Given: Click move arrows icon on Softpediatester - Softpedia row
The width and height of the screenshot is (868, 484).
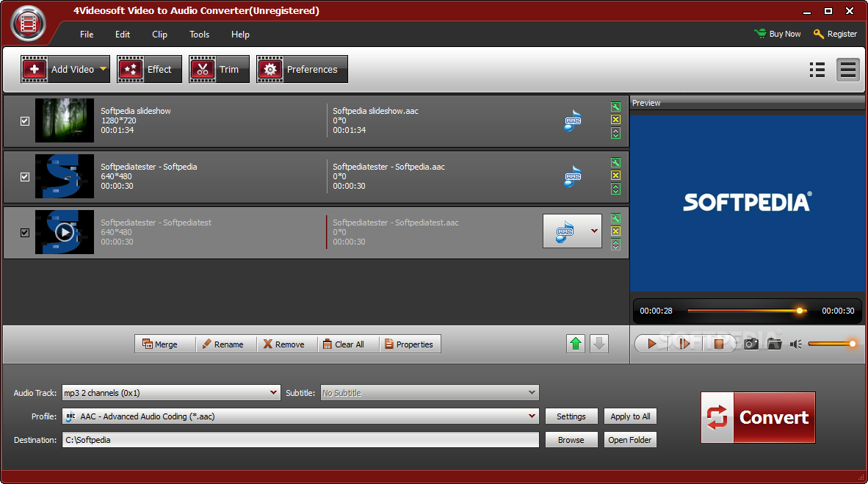Looking at the screenshot, I should (615, 189).
